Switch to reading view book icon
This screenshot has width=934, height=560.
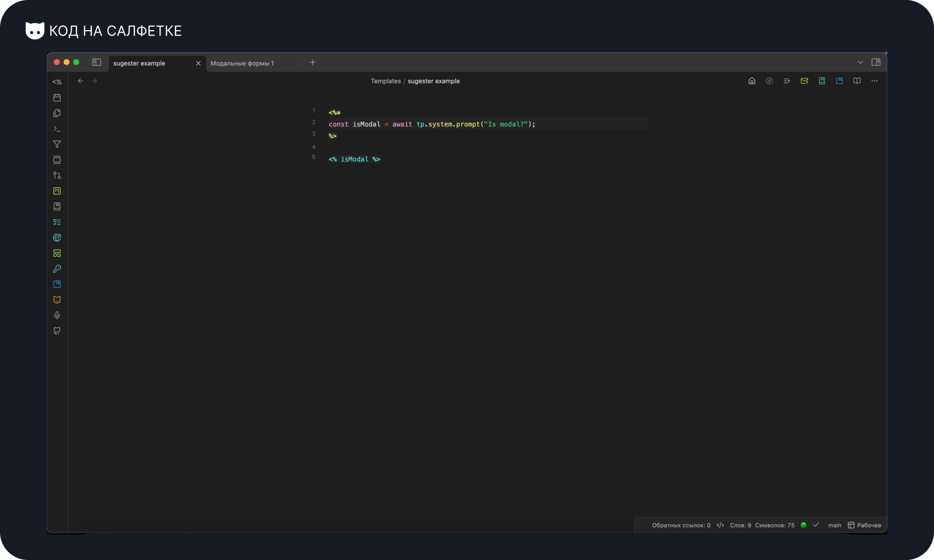click(x=857, y=81)
